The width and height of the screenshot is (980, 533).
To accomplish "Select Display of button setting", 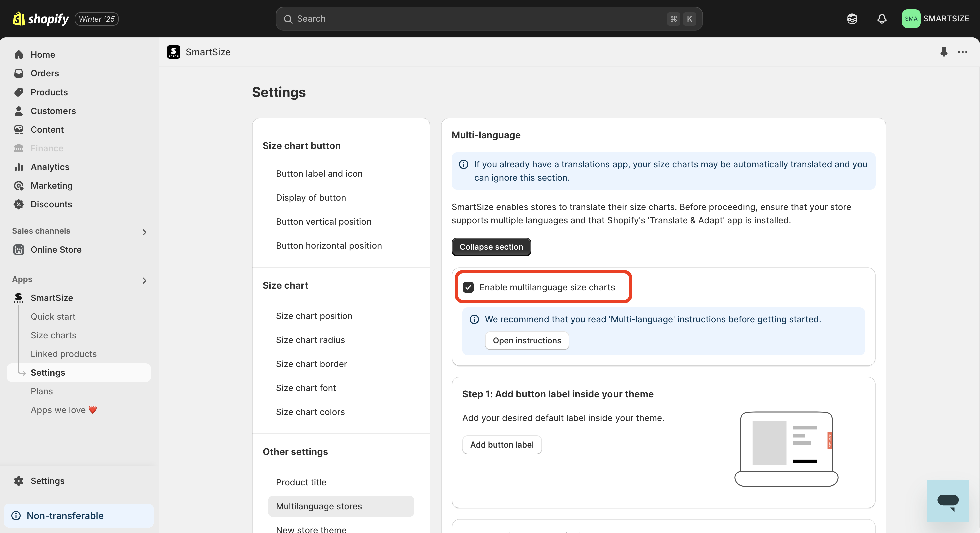I will click(311, 197).
